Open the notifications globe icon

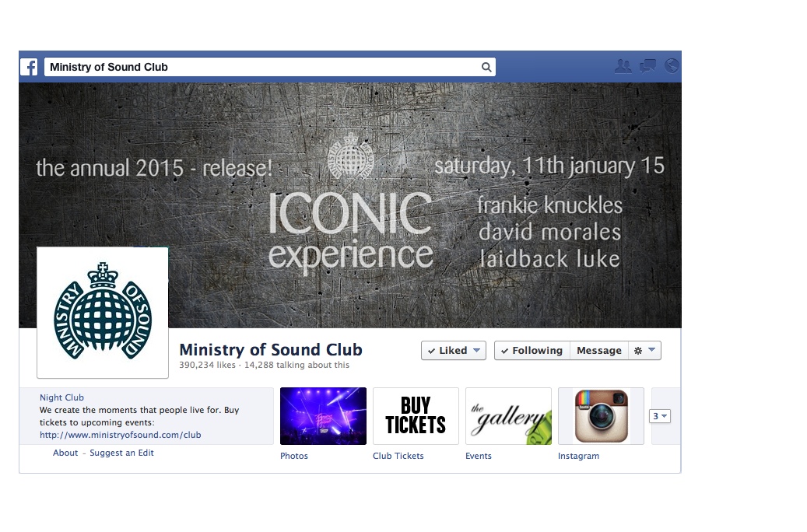tap(672, 66)
